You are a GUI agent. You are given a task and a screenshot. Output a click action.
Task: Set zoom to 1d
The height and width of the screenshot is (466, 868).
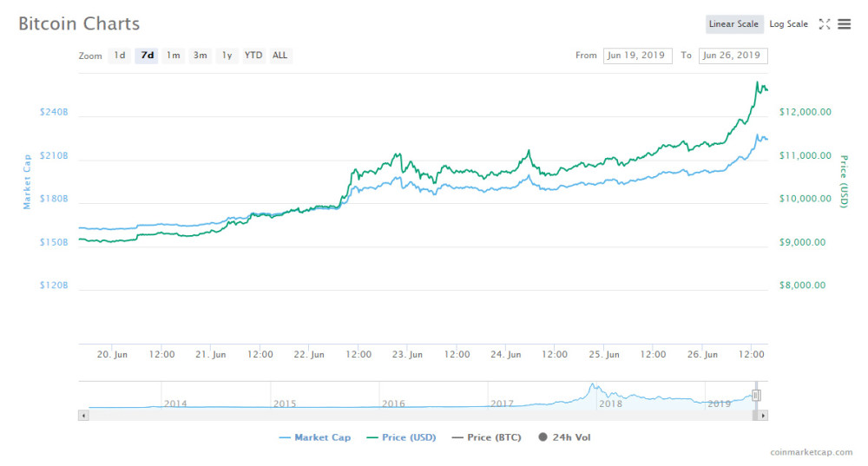pyautogui.click(x=120, y=56)
